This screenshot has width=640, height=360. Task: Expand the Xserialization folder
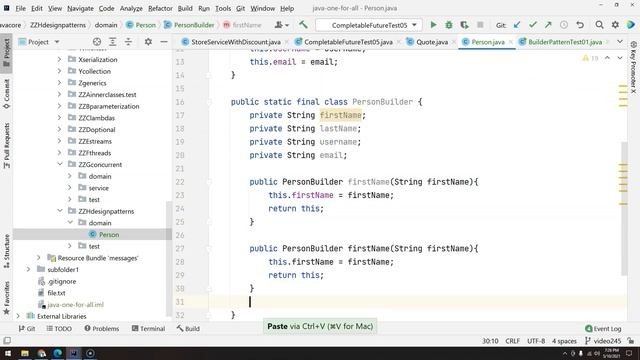[x=60, y=60]
